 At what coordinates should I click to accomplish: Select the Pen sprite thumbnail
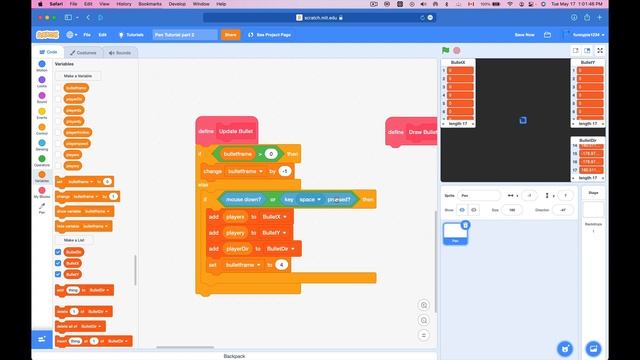(455, 233)
